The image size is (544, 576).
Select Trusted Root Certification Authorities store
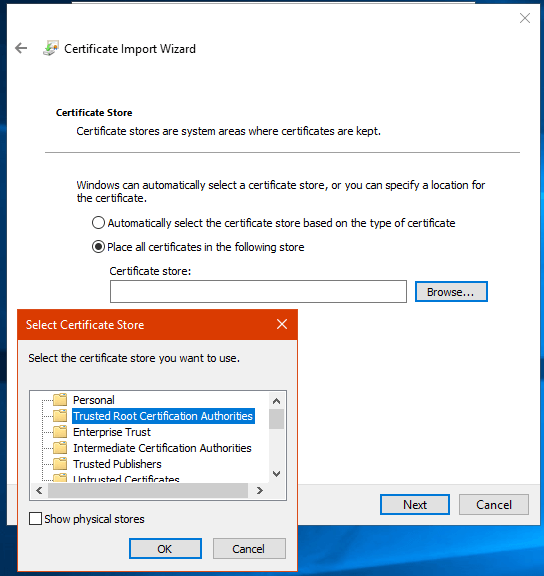click(x=163, y=416)
